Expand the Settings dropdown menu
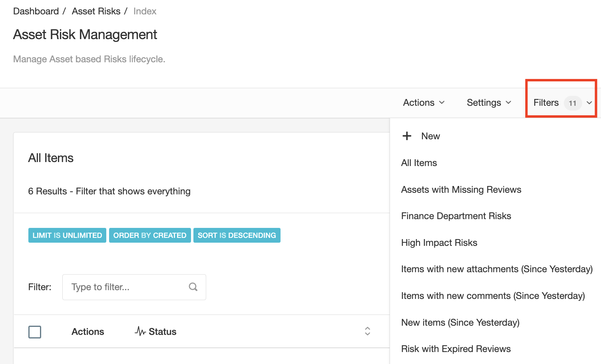Screen dimensions: 601x364 pyautogui.click(x=489, y=103)
